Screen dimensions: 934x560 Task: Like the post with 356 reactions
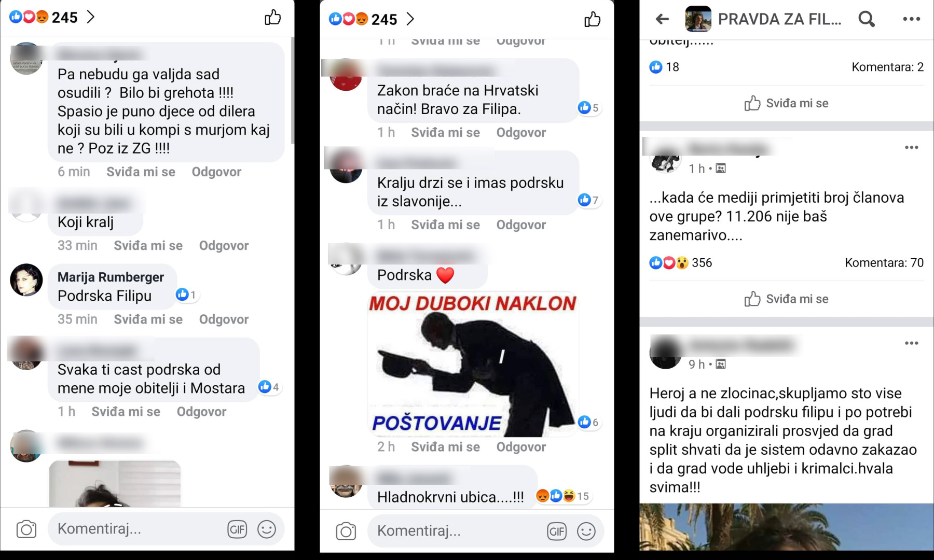[x=786, y=299]
